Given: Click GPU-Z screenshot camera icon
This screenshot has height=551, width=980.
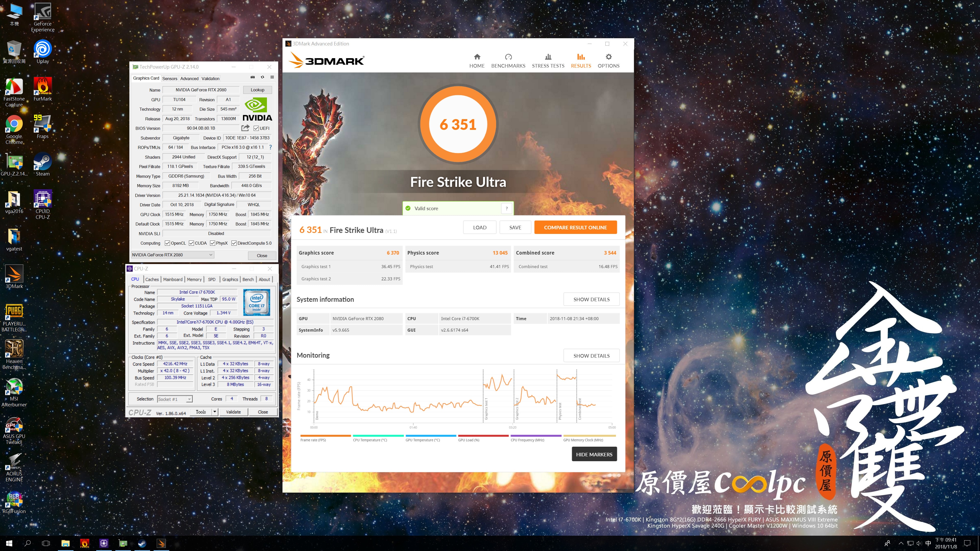Looking at the screenshot, I should click(253, 77).
